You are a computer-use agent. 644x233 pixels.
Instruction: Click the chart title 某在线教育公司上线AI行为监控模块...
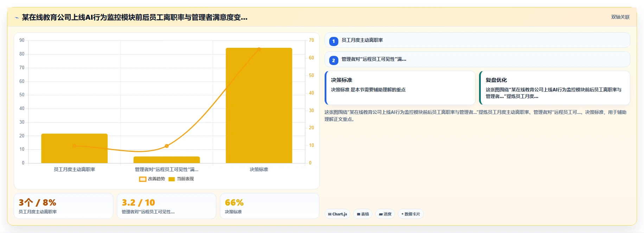pos(135,17)
